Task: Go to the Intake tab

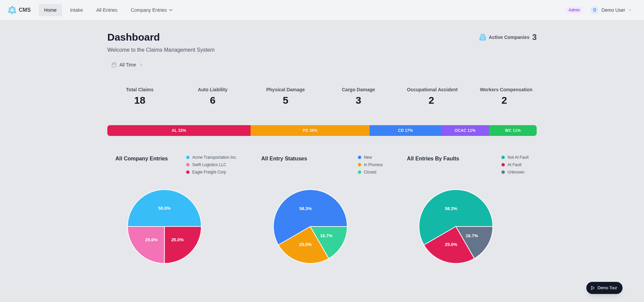Action: (76, 10)
